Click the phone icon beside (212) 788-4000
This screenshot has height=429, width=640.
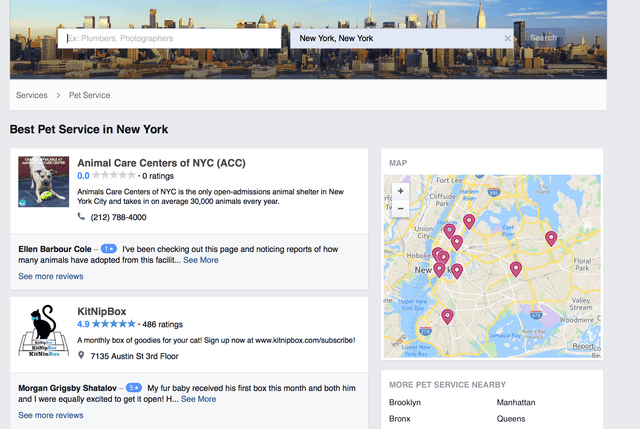[81, 216]
